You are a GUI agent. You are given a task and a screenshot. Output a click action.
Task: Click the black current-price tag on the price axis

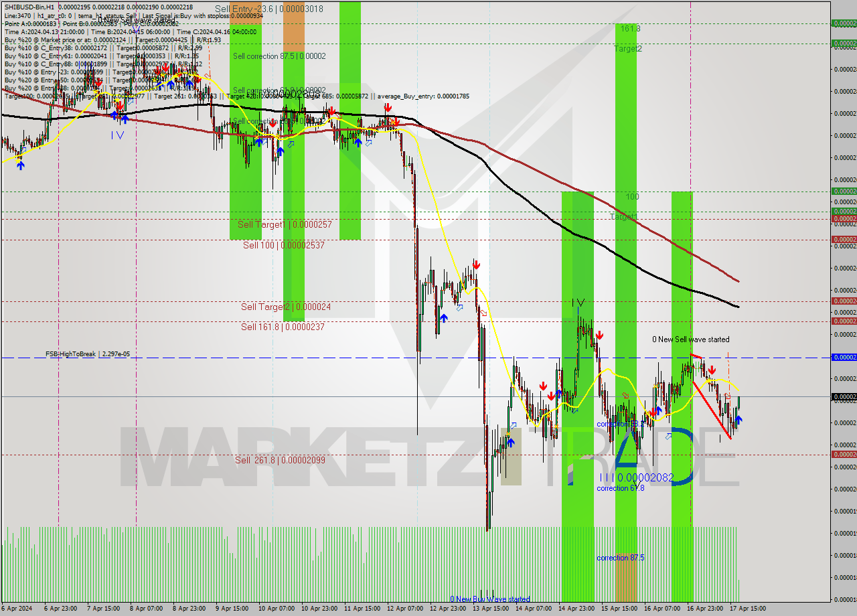[844, 396]
